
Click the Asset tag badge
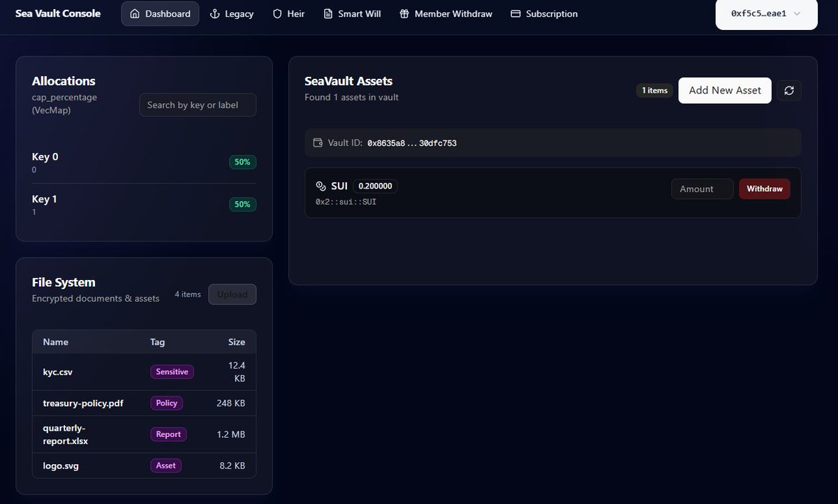[x=166, y=466]
